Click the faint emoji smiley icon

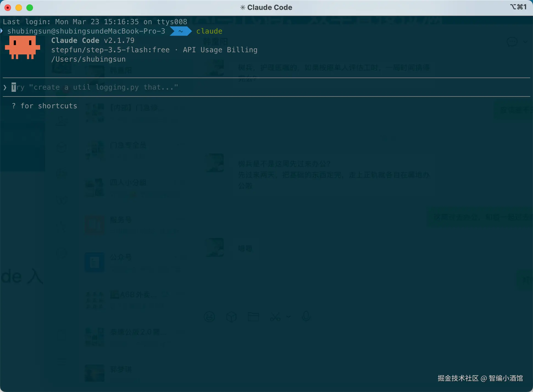pyautogui.click(x=209, y=317)
